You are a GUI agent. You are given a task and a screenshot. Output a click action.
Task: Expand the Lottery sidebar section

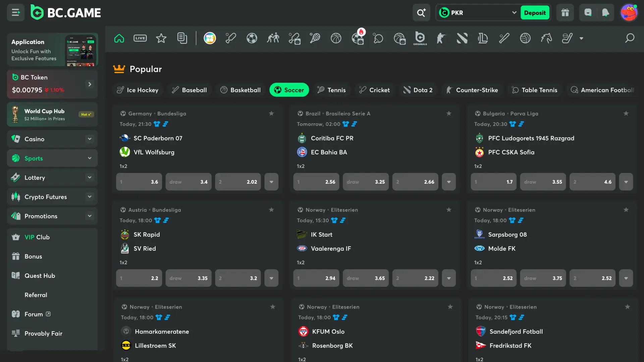(90, 177)
